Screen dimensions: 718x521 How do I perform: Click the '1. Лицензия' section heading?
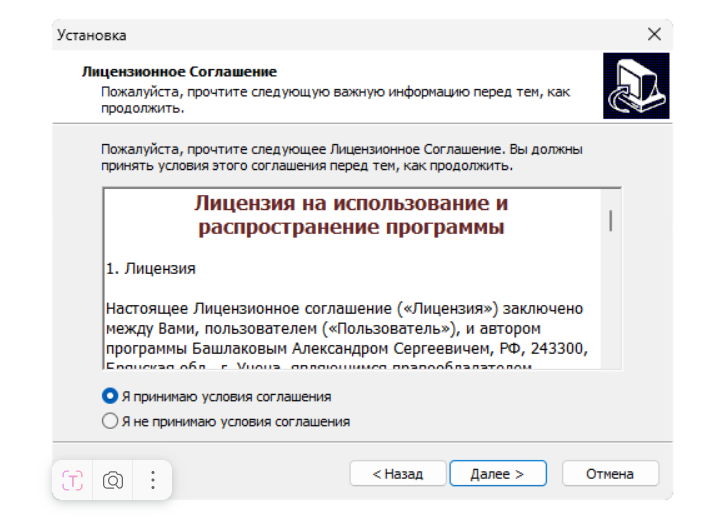pos(151,268)
